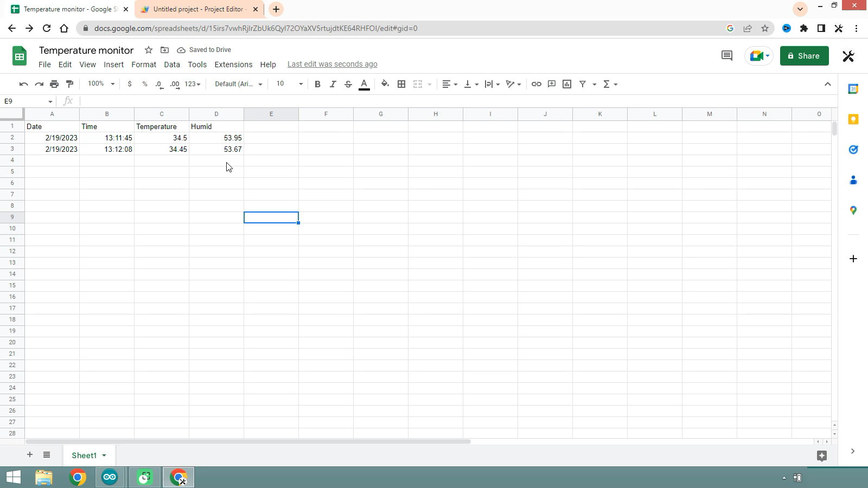Star the Temperature monitor document

pos(149,50)
